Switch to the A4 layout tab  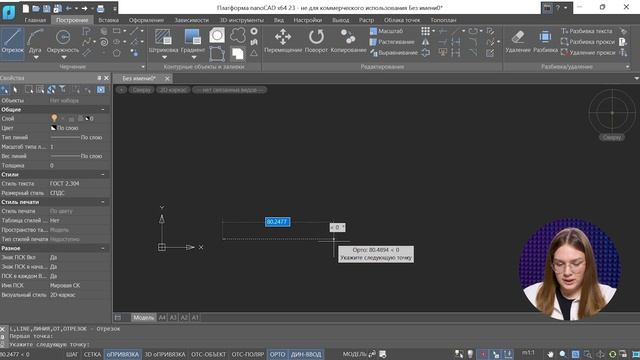click(162, 318)
